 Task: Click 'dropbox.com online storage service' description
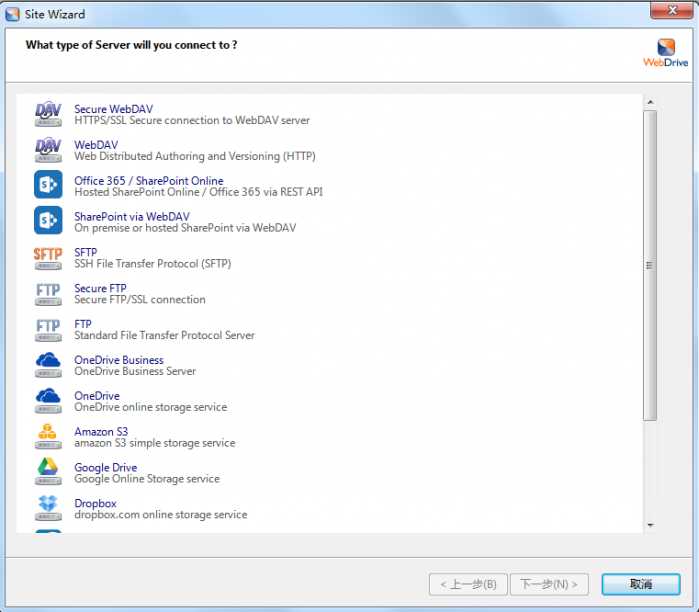pos(160,514)
